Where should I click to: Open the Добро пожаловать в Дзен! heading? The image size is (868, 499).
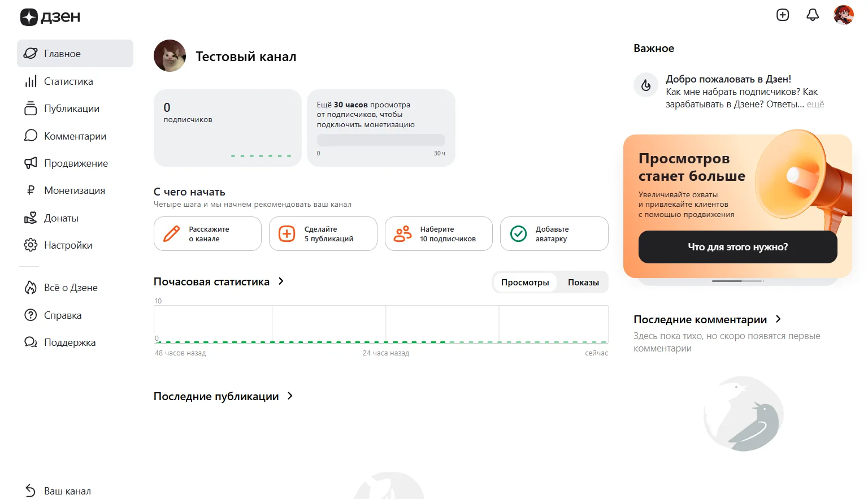coord(728,79)
